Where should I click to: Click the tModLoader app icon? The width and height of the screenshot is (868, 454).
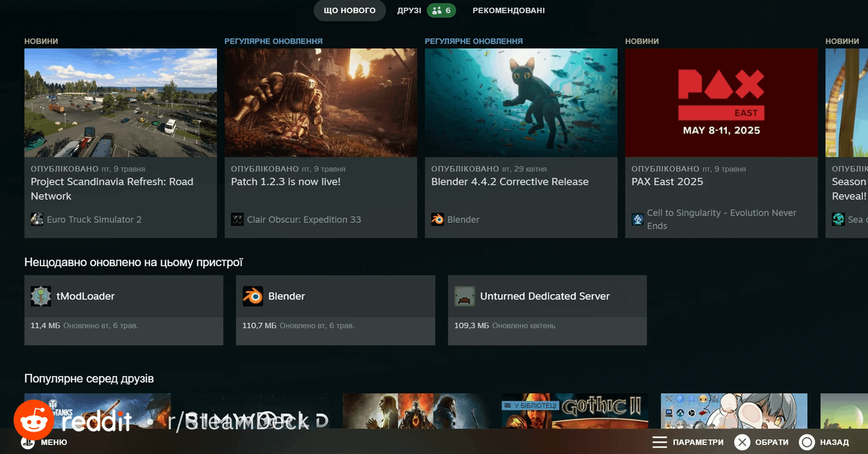click(x=41, y=296)
